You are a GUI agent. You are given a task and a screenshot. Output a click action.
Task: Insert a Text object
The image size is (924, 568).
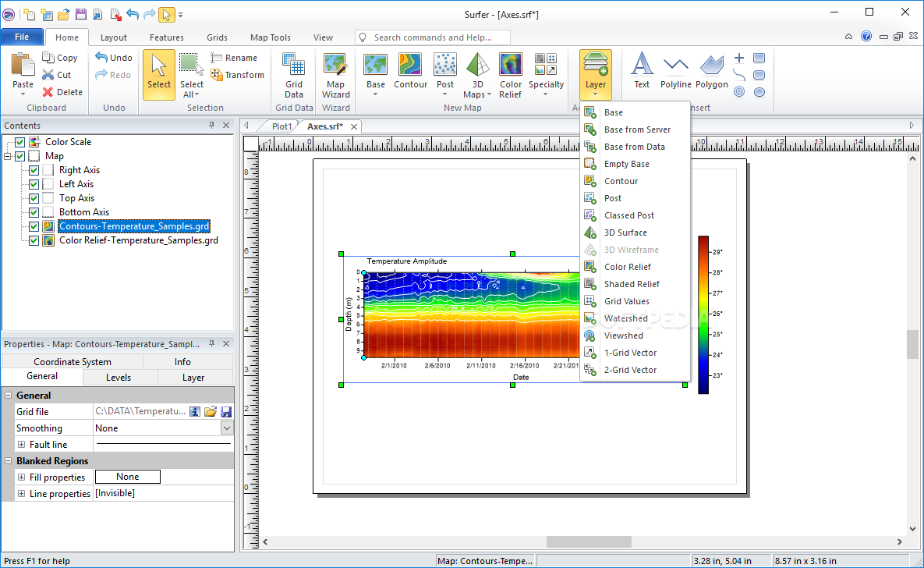(x=642, y=71)
